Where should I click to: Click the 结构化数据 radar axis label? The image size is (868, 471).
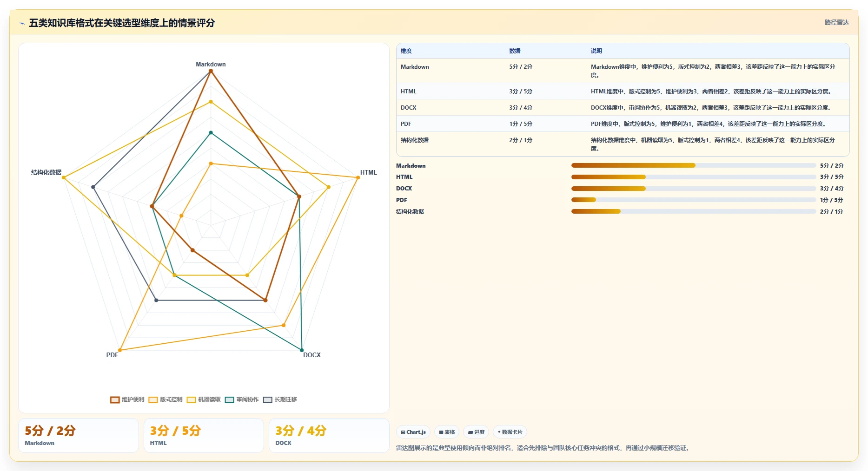coord(46,173)
